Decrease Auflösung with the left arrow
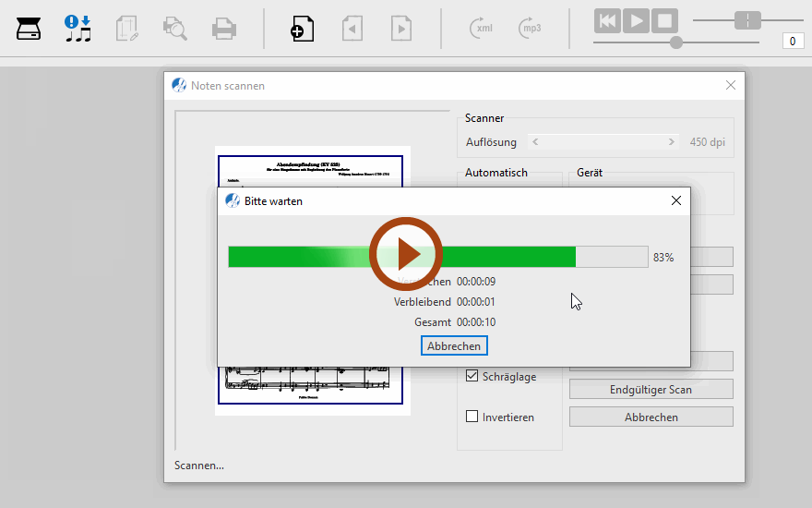The width and height of the screenshot is (812, 508). pyautogui.click(x=536, y=142)
